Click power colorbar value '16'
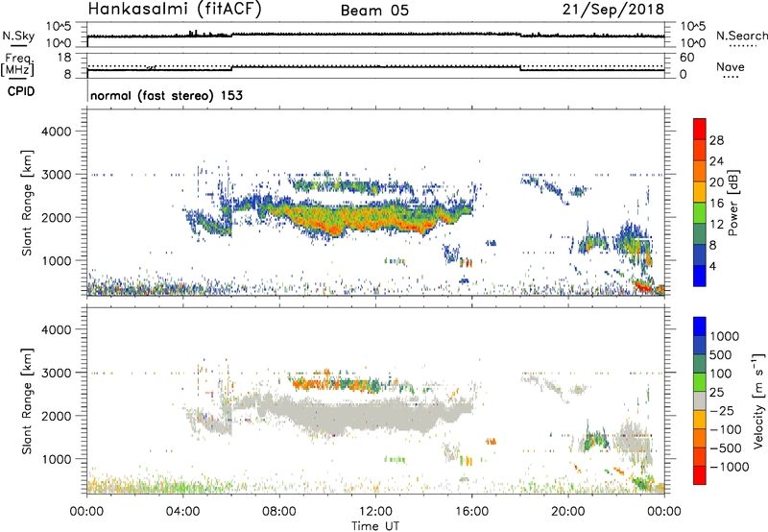Image resolution: width=768 pixels, height=532 pixels. (x=716, y=204)
